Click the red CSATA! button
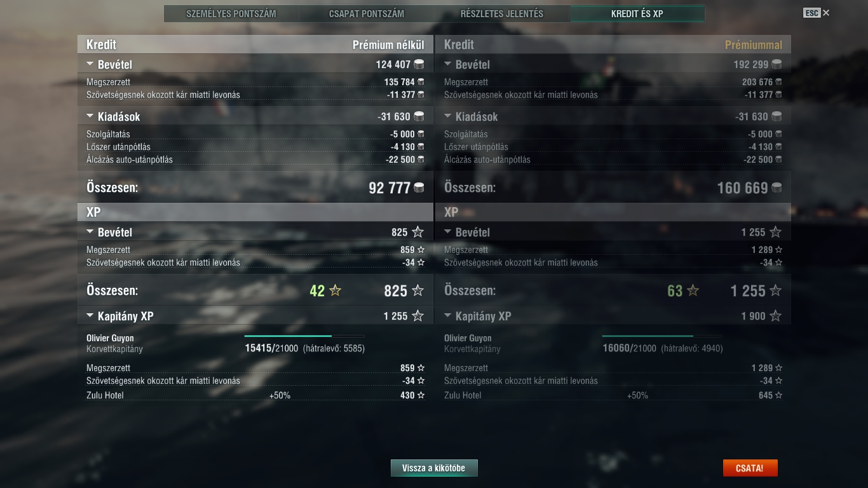 pyautogui.click(x=750, y=468)
